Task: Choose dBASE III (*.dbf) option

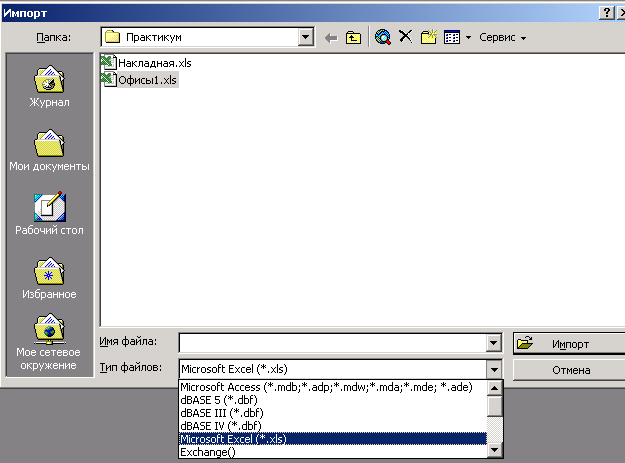Action: coord(333,413)
